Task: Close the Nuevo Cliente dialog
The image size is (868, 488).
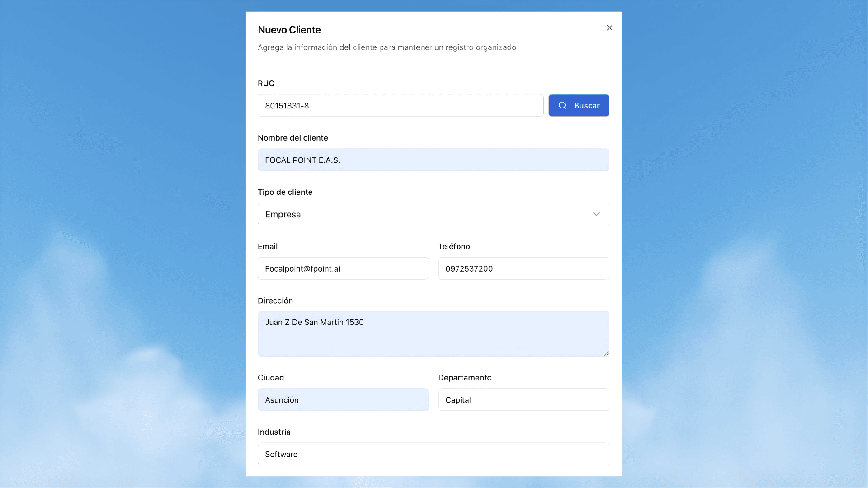Action: (x=609, y=28)
